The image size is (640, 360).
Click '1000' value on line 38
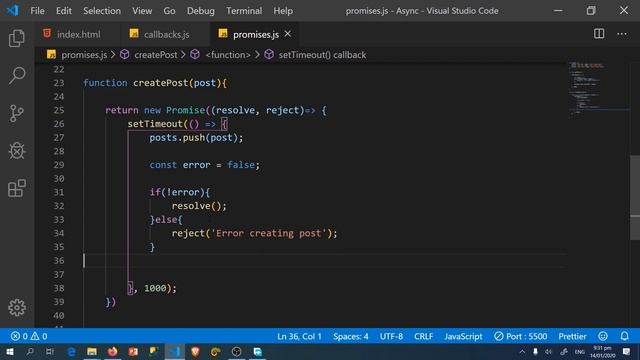(x=155, y=288)
